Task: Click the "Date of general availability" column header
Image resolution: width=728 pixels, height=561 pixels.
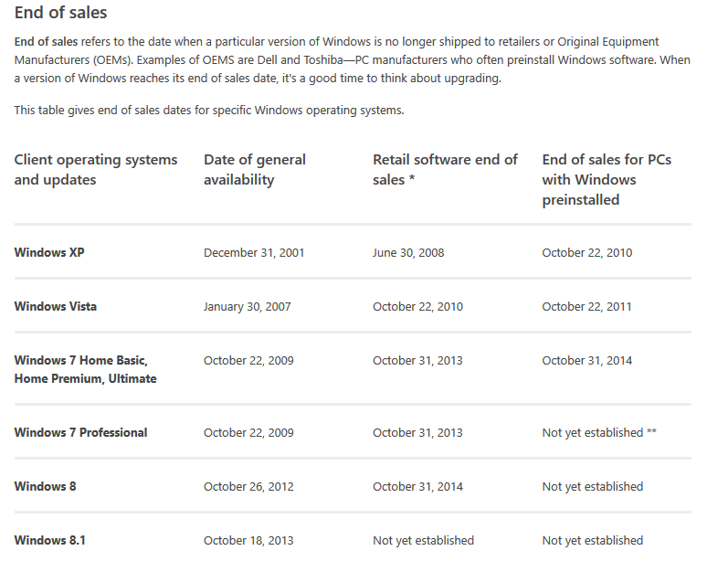Action: pos(255,170)
